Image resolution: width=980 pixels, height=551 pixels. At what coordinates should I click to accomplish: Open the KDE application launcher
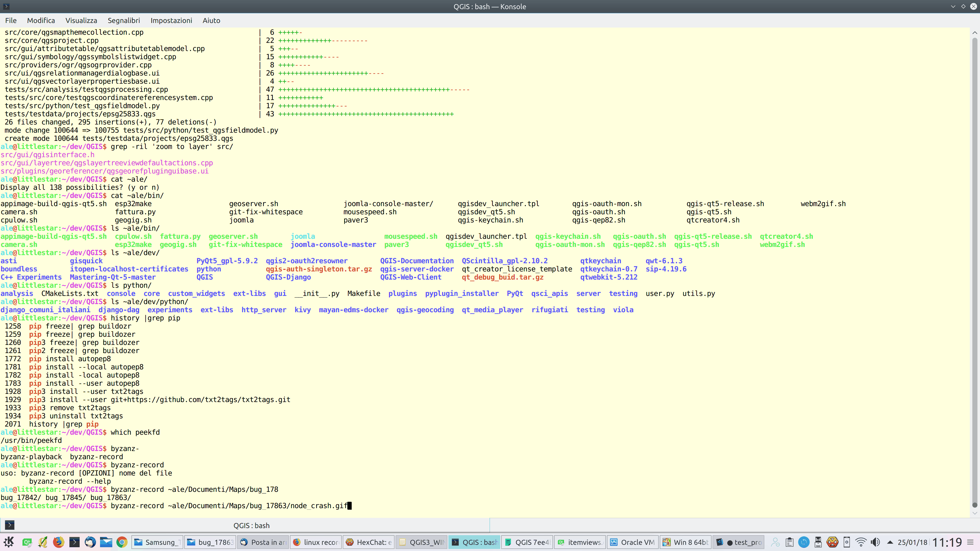9,542
